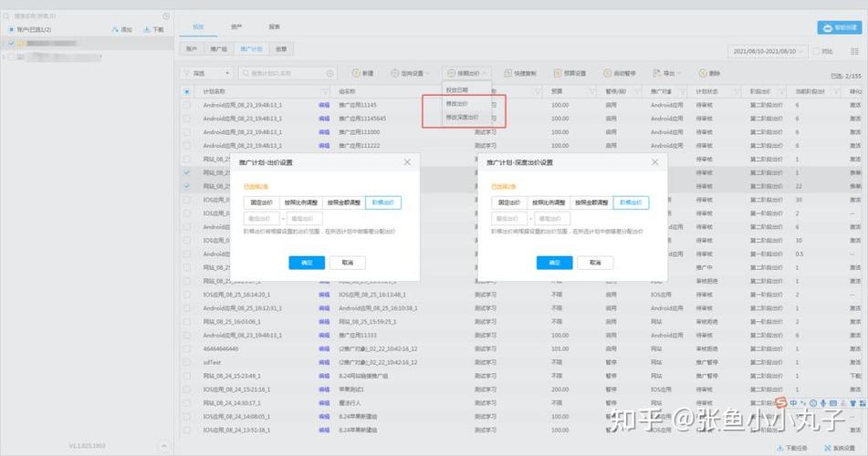Click plan name 网站_08_24_15:23:49_1
The height and width of the screenshot is (456, 868).
point(232,376)
